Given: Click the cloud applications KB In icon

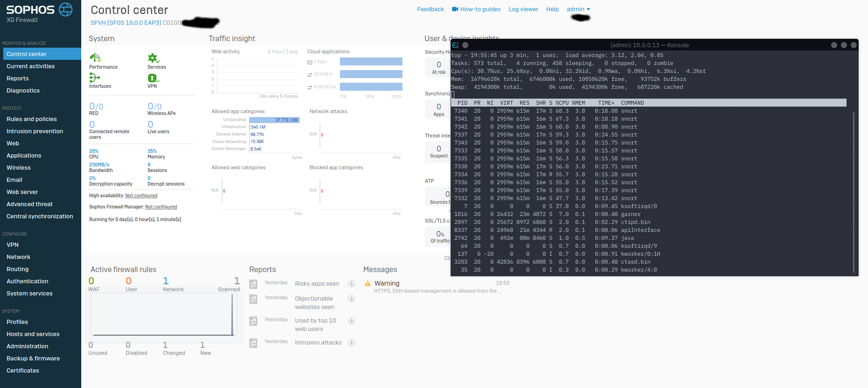Looking at the screenshot, I should click(x=310, y=75).
